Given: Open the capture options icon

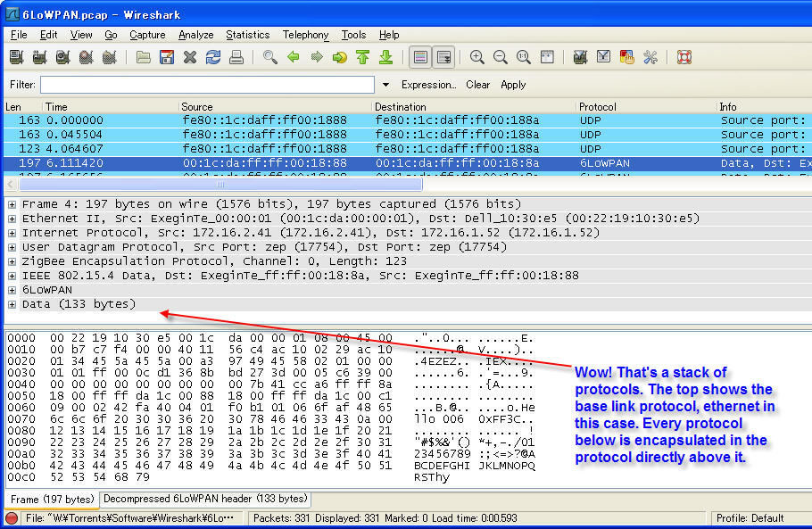Looking at the screenshot, I should pos(40,57).
